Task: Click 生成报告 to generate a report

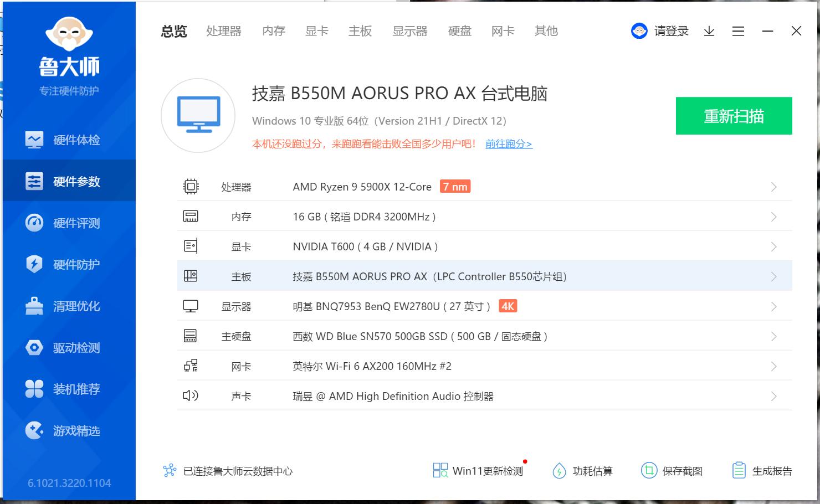Action: (765, 470)
